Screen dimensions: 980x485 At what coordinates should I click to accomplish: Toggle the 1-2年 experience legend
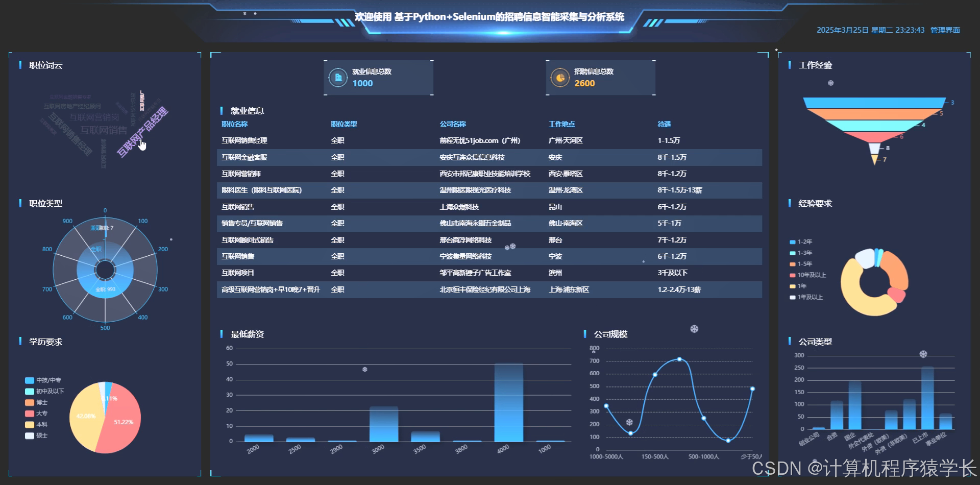[801, 242]
